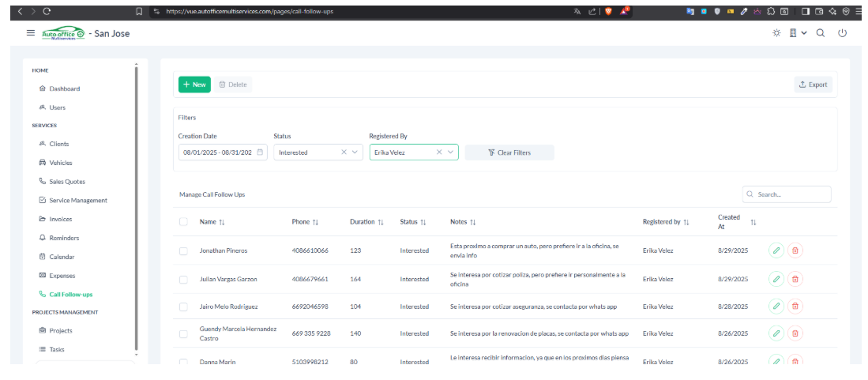Viewport: 868px width, 380px height.
Task: Toggle the select-all rows checkbox
Action: tap(183, 222)
